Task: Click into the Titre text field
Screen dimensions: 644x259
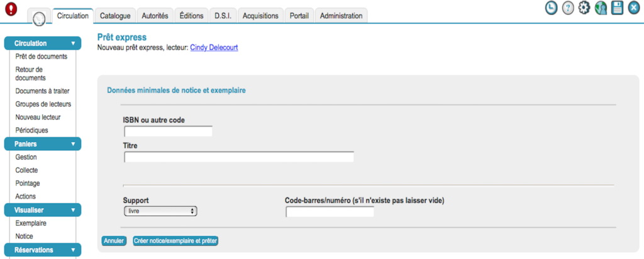Action: (239, 157)
